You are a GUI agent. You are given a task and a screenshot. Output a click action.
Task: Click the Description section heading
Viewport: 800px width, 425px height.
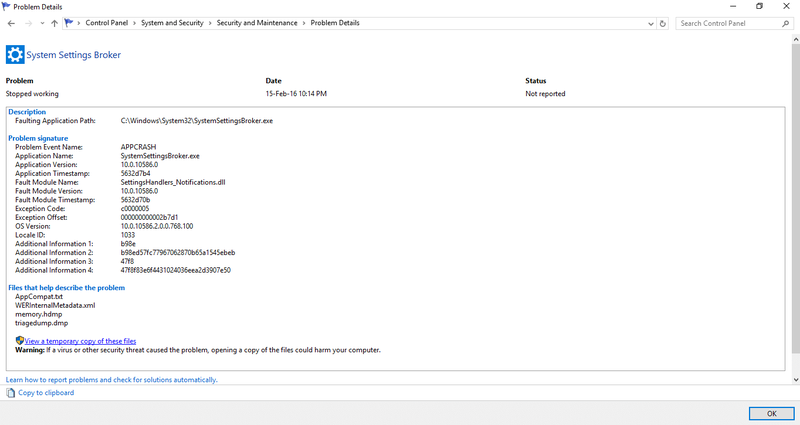tap(27, 112)
